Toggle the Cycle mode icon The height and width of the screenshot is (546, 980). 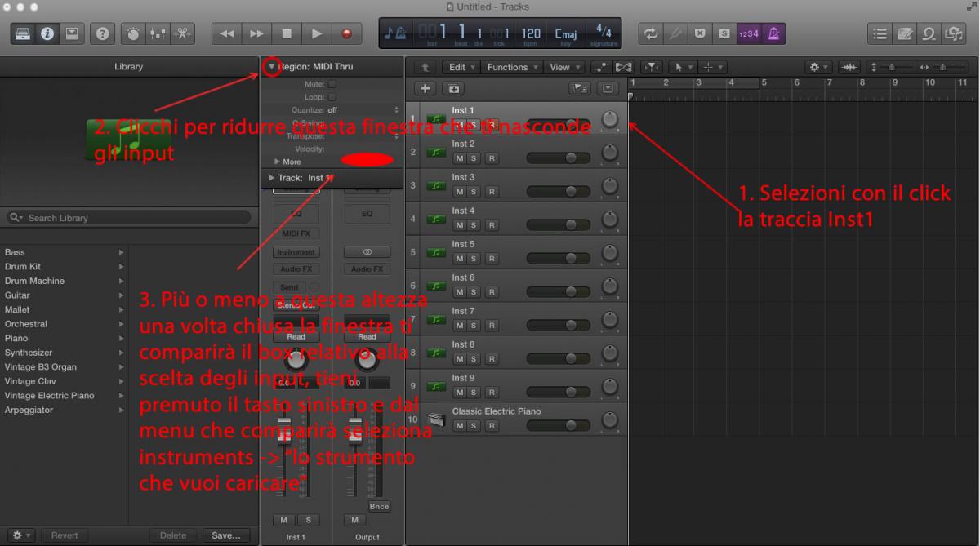coord(652,34)
